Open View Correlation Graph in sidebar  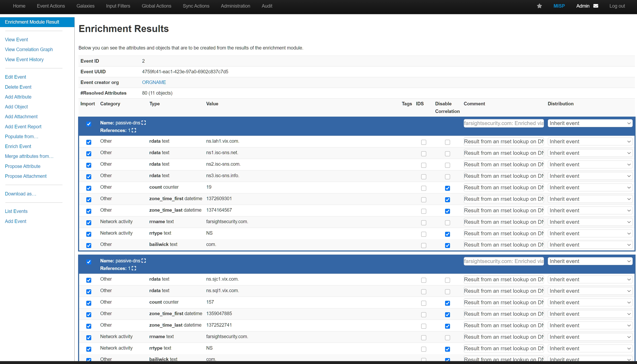tap(29, 49)
